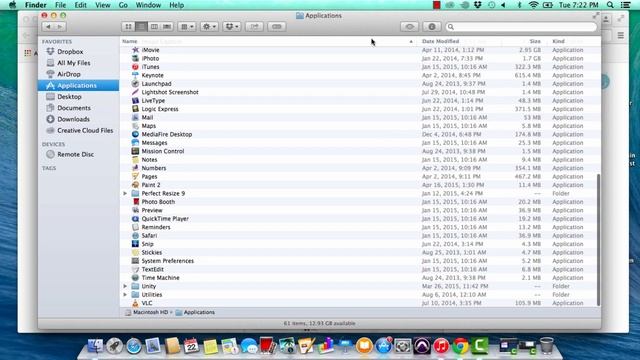
Task: Open the Action gear dropdown
Action: point(209,27)
